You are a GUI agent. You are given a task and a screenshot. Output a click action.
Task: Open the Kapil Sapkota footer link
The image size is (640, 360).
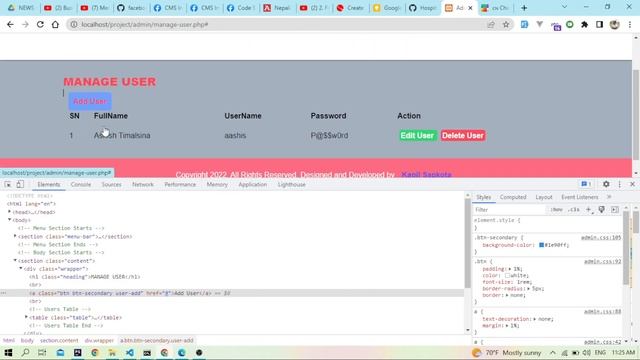(x=426, y=175)
